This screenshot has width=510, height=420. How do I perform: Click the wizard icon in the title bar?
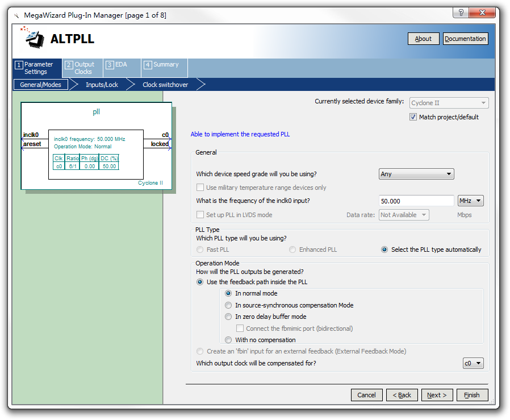tap(16, 15)
